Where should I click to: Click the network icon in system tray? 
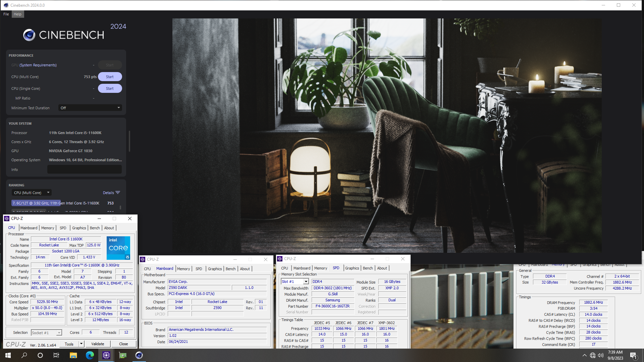[593, 355]
